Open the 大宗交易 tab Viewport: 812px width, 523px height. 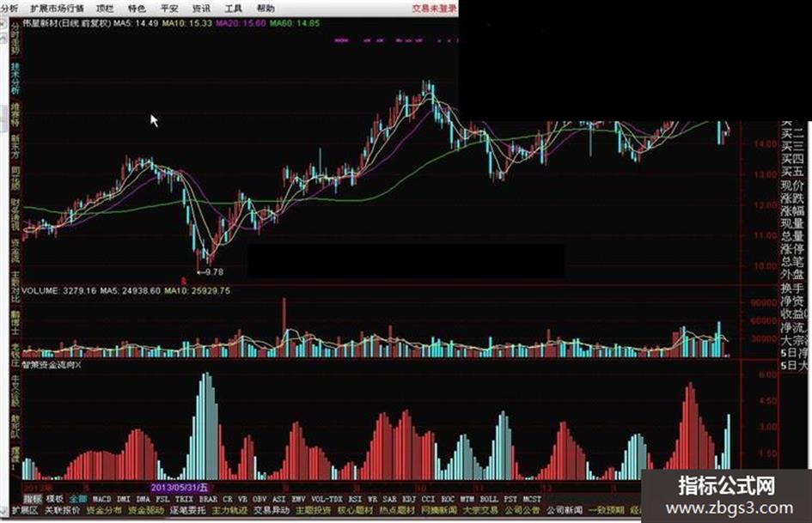click(480, 511)
